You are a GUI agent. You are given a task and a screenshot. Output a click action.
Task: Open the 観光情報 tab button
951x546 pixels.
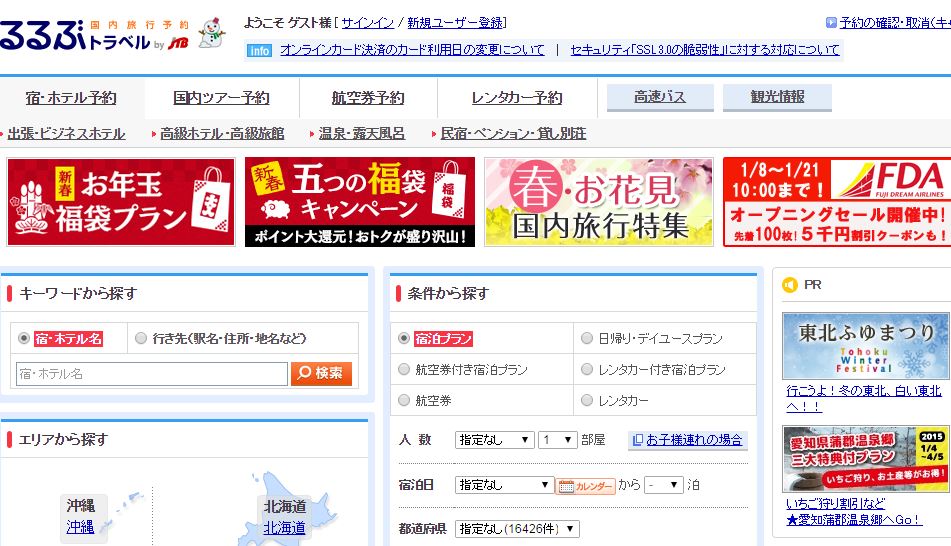(x=778, y=97)
